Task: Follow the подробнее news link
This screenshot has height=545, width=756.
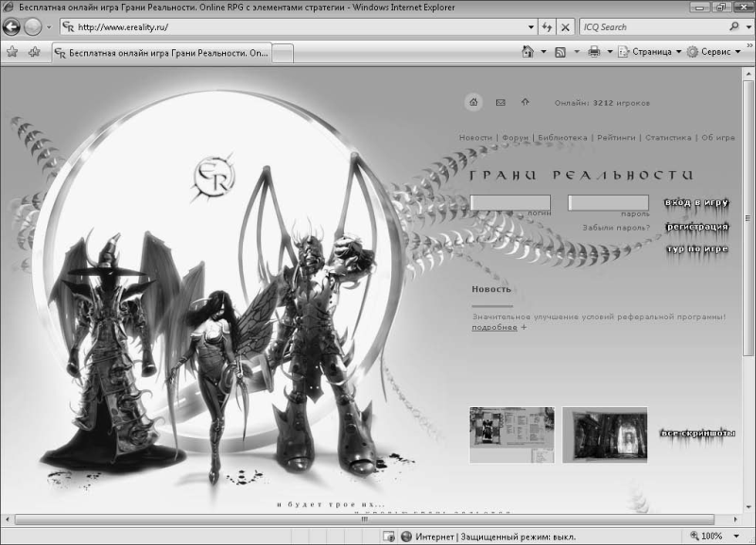Action: tap(494, 327)
